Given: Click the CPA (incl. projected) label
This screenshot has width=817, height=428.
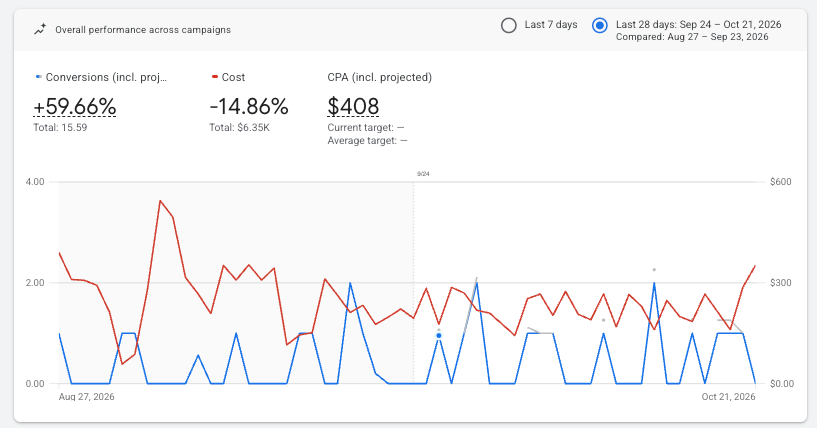Looking at the screenshot, I should (379, 77).
